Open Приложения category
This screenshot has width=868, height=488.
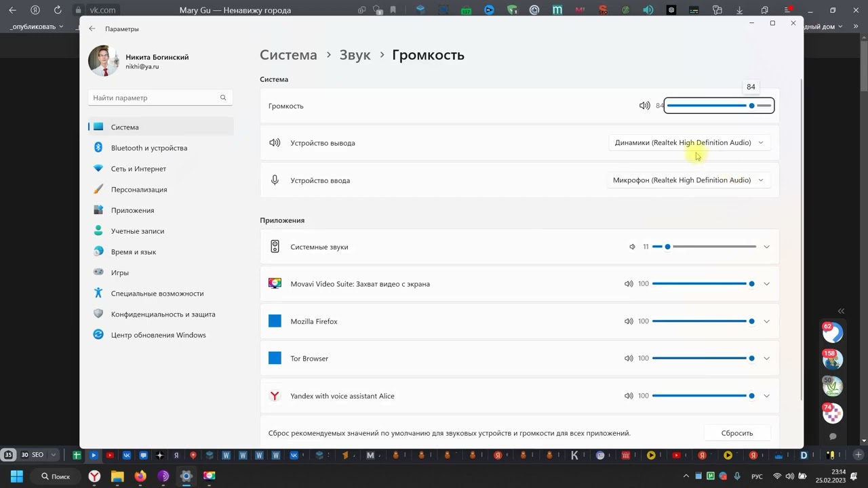pos(161,210)
